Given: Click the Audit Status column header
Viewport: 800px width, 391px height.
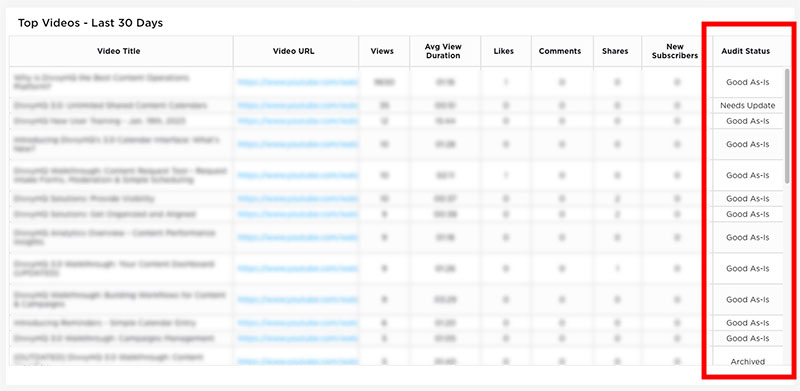Looking at the screenshot, I should tap(745, 51).
